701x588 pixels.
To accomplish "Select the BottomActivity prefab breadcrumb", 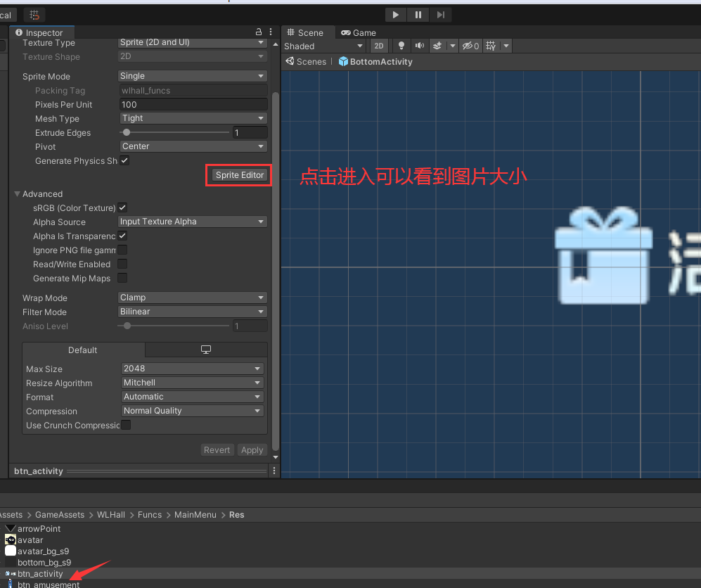I will [375, 61].
